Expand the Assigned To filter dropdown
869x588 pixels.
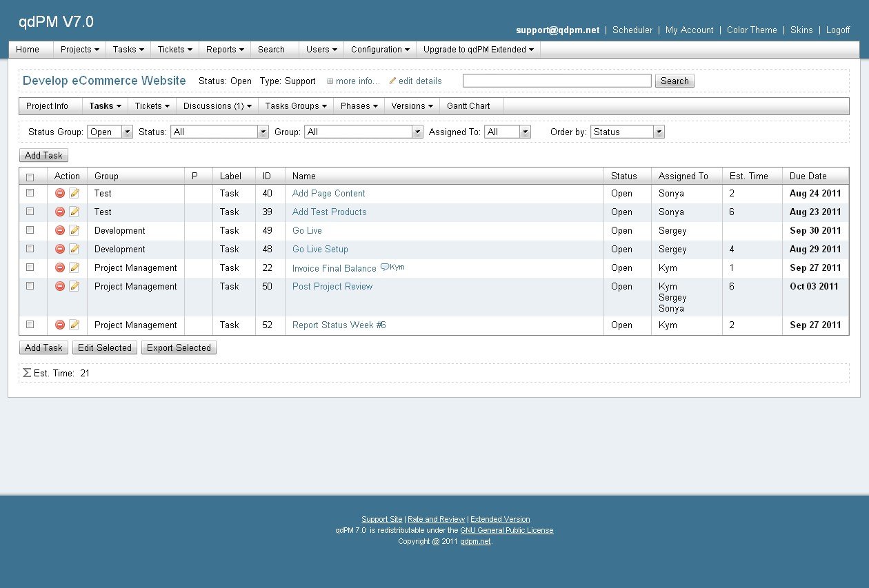coord(508,132)
